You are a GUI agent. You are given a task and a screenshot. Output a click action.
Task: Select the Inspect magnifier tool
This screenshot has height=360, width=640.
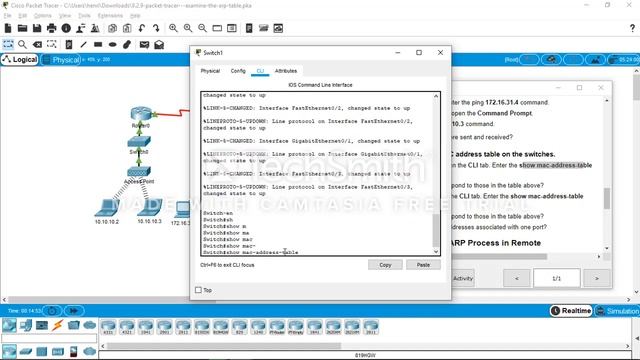(22, 44)
